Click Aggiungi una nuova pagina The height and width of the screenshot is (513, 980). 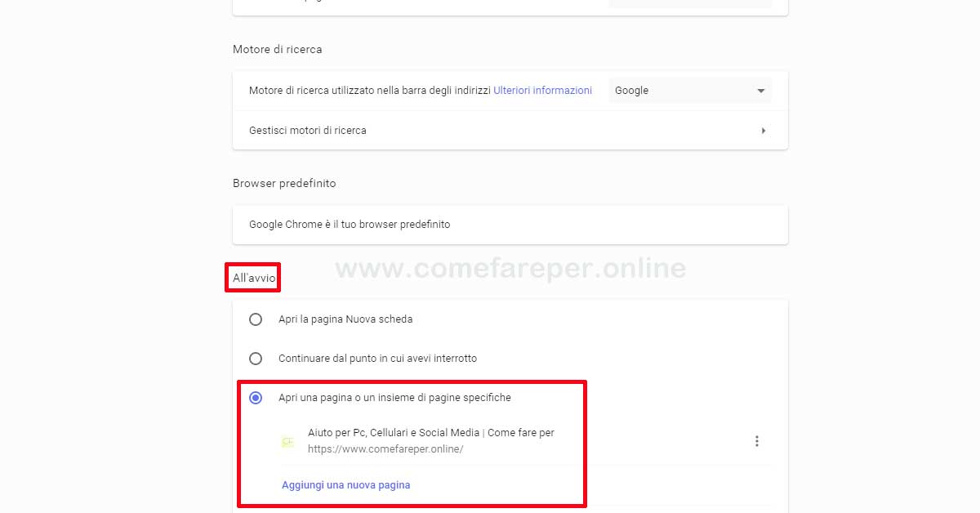pyautogui.click(x=345, y=484)
